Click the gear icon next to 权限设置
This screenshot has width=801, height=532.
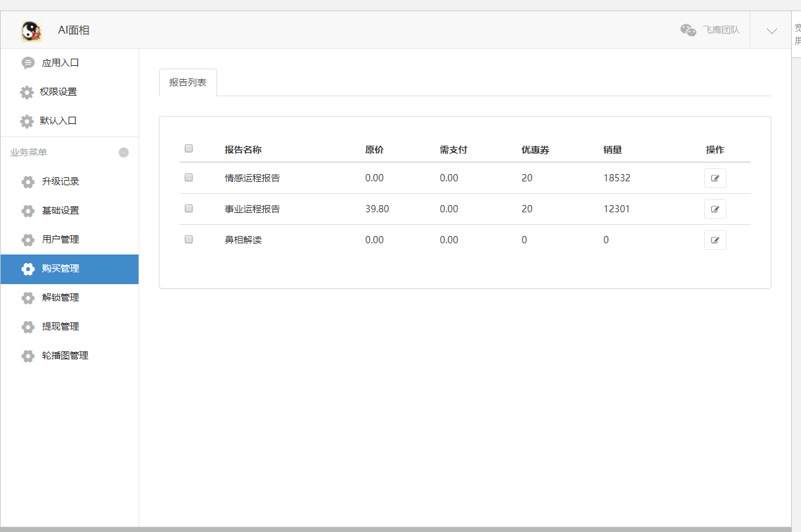pos(27,92)
